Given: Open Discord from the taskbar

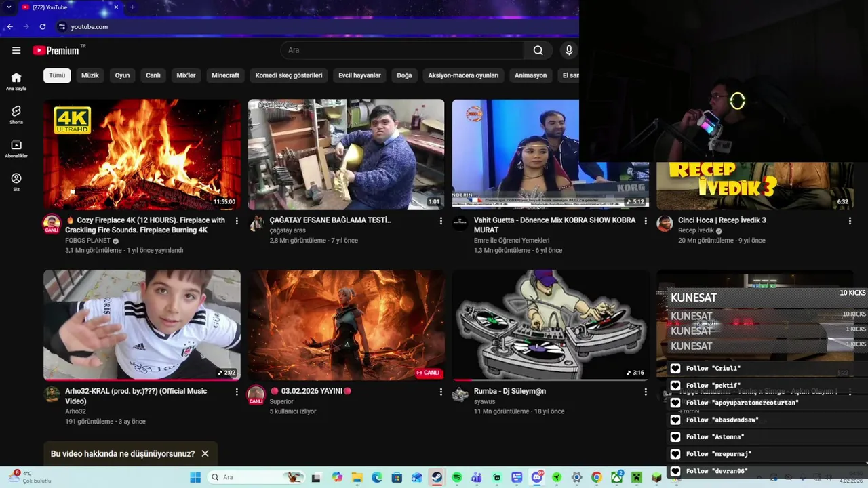Looking at the screenshot, I should coord(537,477).
